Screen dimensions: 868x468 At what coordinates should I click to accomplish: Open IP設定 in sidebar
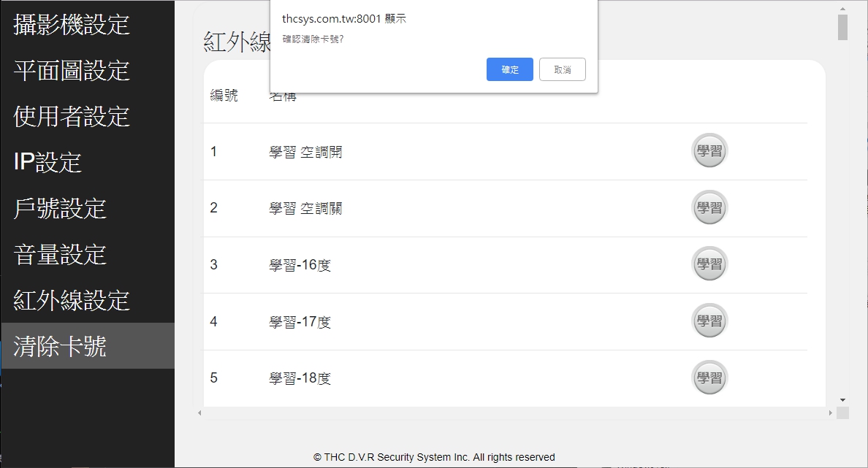(x=47, y=162)
